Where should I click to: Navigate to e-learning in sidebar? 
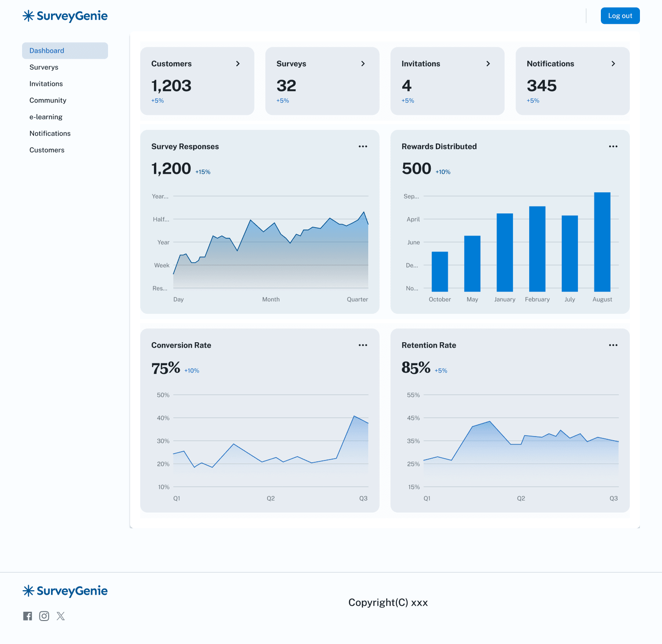coord(46,117)
